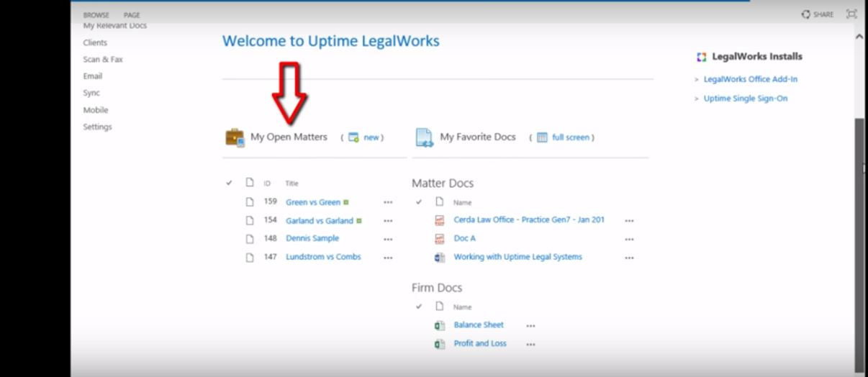The image size is (868, 377).
Task: Click the PDF icon for Doc A
Action: (x=440, y=239)
